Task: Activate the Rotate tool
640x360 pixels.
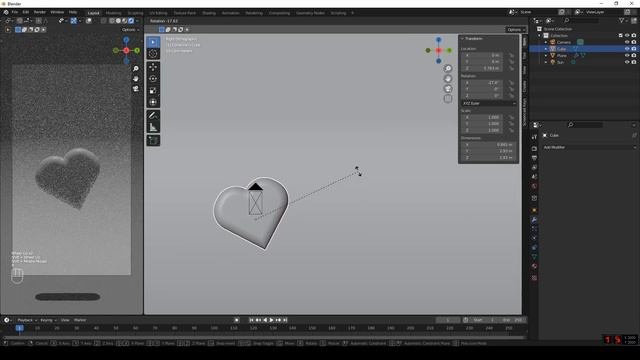Action: tap(153, 79)
